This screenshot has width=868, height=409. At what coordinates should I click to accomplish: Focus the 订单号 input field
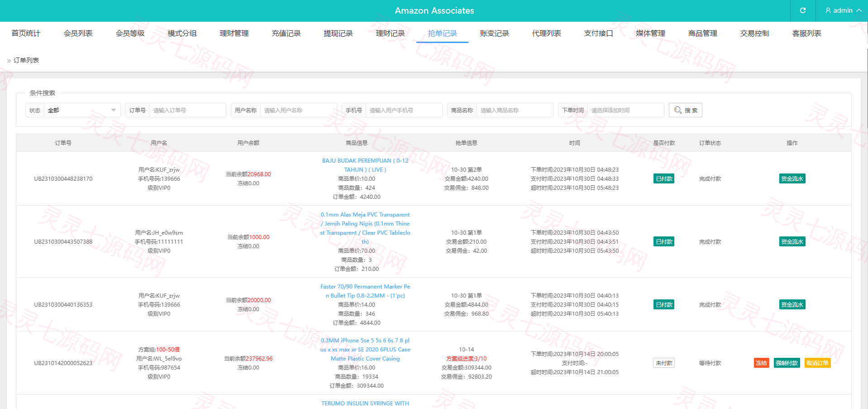[x=187, y=110]
